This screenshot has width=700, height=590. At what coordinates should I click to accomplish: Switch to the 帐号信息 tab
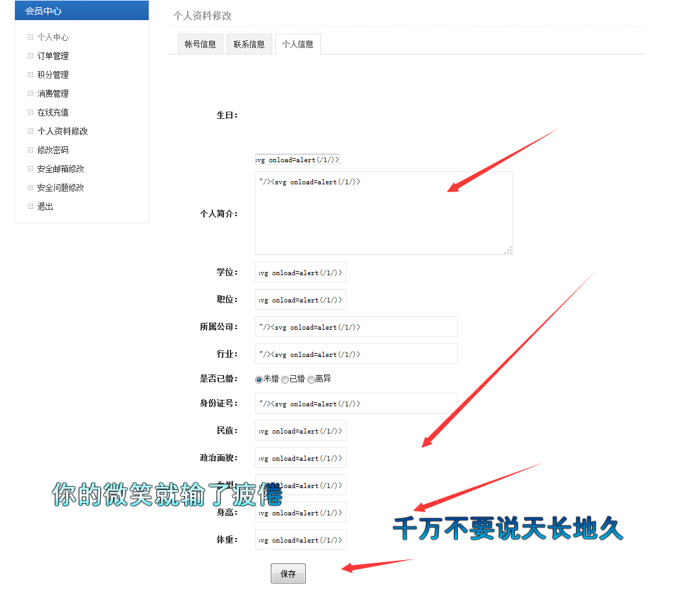[201, 44]
